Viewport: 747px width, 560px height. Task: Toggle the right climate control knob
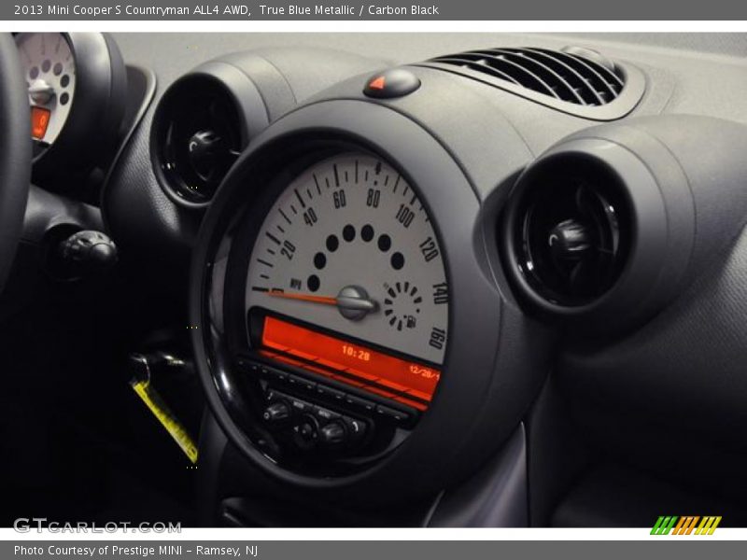[x=334, y=431]
